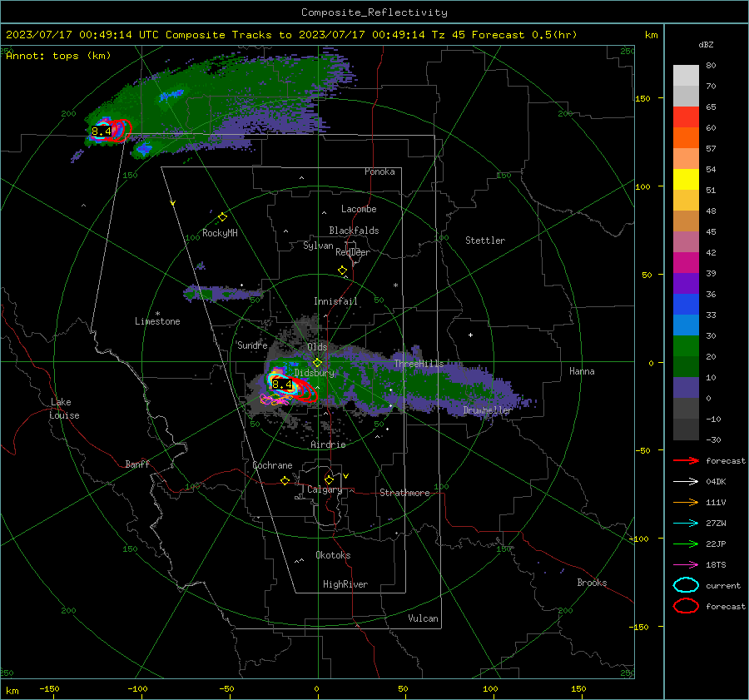749x700 pixels.
Task: Select the red swatch in dBZ scale
Action: tap(686, 117)
